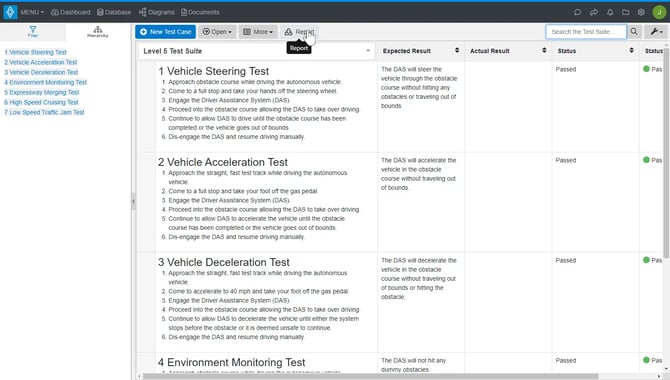Open 2 Vehicle Acceleration Test link
The width and height of the screenshot is (670, 380).
41,62
